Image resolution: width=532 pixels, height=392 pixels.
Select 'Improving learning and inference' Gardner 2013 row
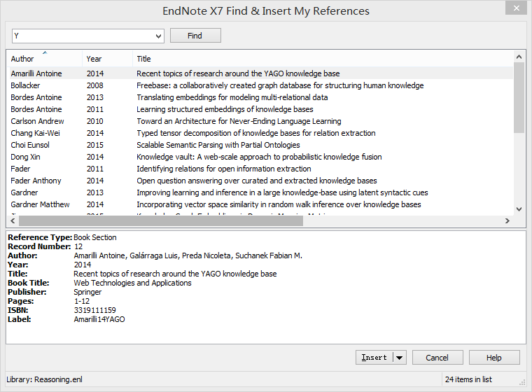tap(260, 192)
